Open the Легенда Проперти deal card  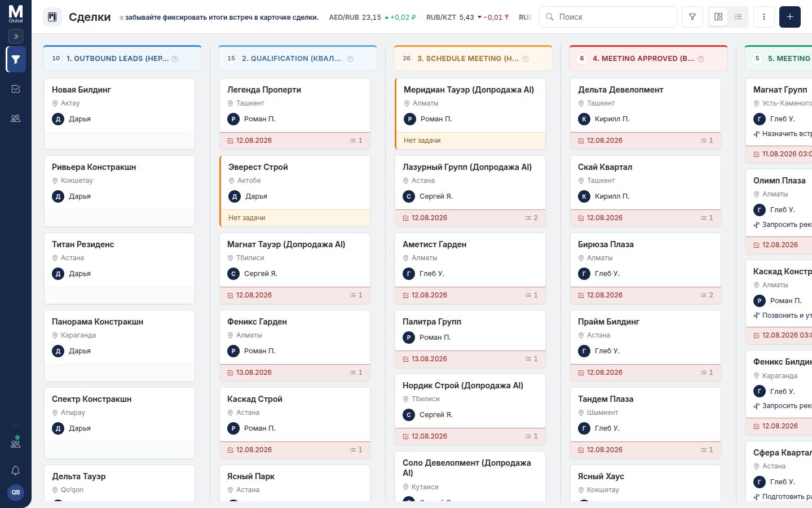pyautogui.click(x=295, y=113)
